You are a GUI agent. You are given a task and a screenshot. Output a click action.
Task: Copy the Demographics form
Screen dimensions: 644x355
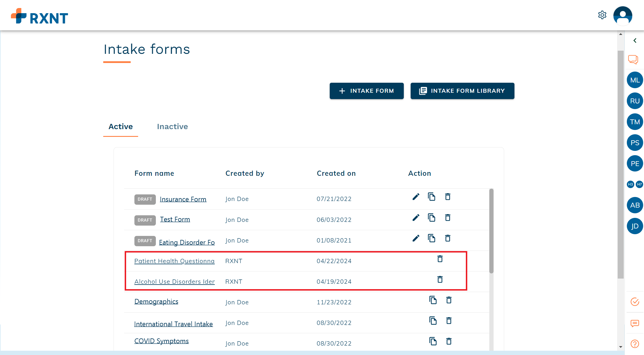pos(433,300)
